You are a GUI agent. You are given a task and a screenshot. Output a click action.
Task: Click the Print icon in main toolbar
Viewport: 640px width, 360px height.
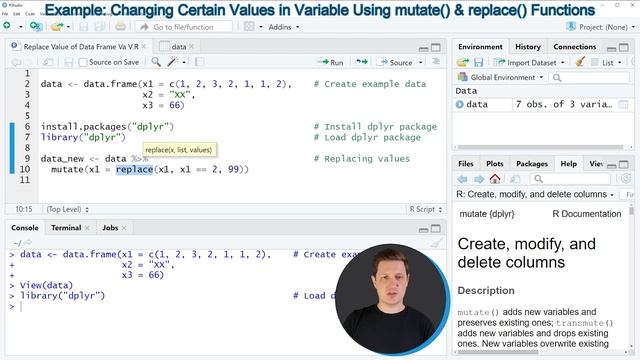(x=120, y=27)
